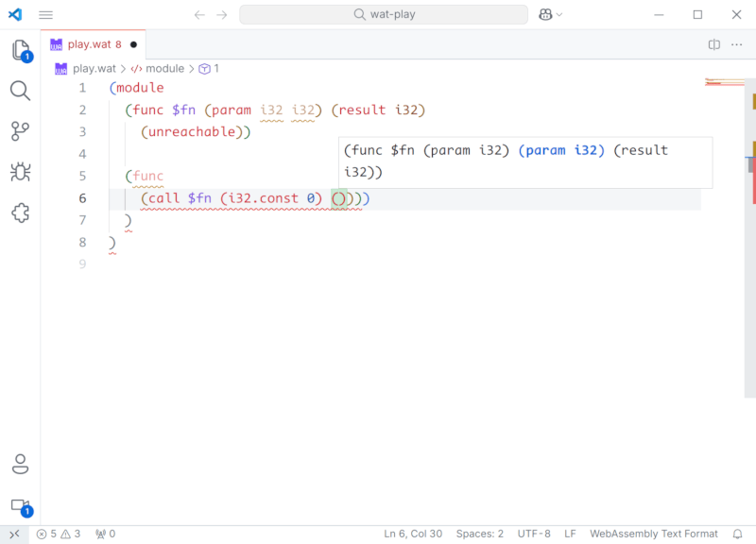Image resolution: width=756 pixels, height=544 pixels.
Task: Change indentation via Spaces: 2
Action: 480,534
